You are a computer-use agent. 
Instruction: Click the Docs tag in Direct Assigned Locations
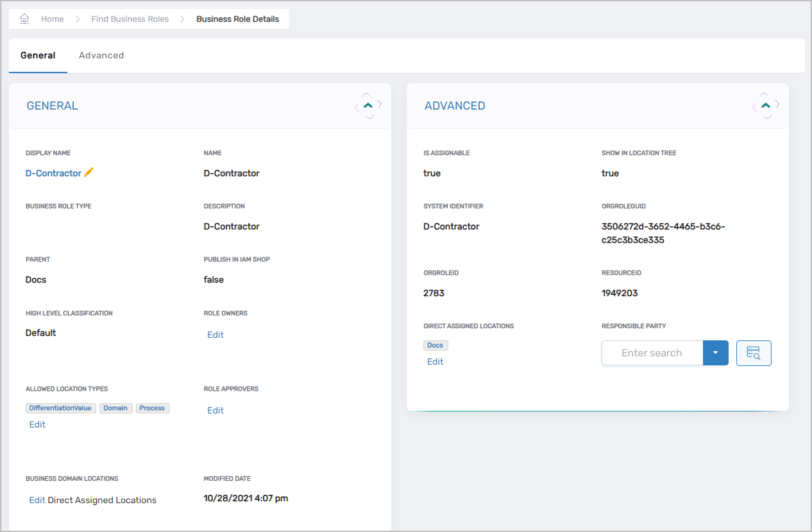[435, 345]
